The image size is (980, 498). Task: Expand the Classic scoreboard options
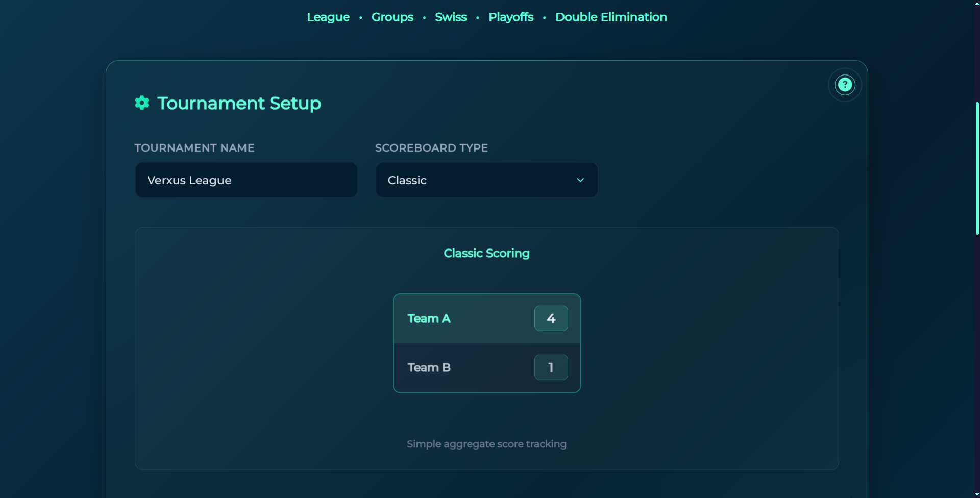coord(486,180)
